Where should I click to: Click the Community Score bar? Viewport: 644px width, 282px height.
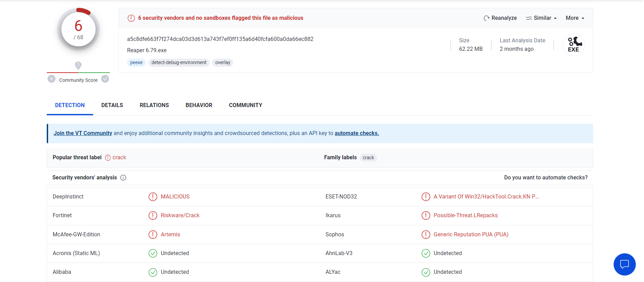click(x=78, y=73)
